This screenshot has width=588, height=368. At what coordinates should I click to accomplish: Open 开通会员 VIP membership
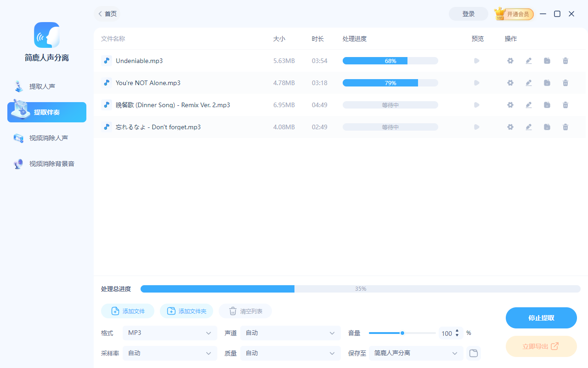[514, 14]
